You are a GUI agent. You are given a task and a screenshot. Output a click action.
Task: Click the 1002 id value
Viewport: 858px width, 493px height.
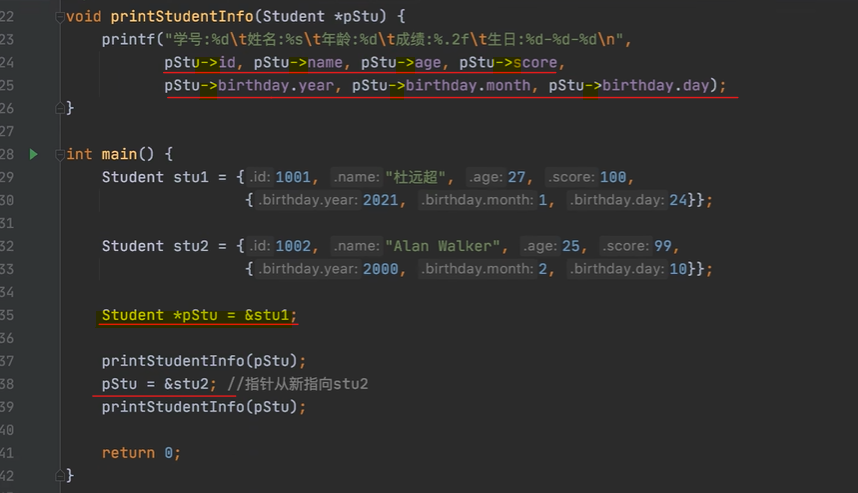coord(293,246)
